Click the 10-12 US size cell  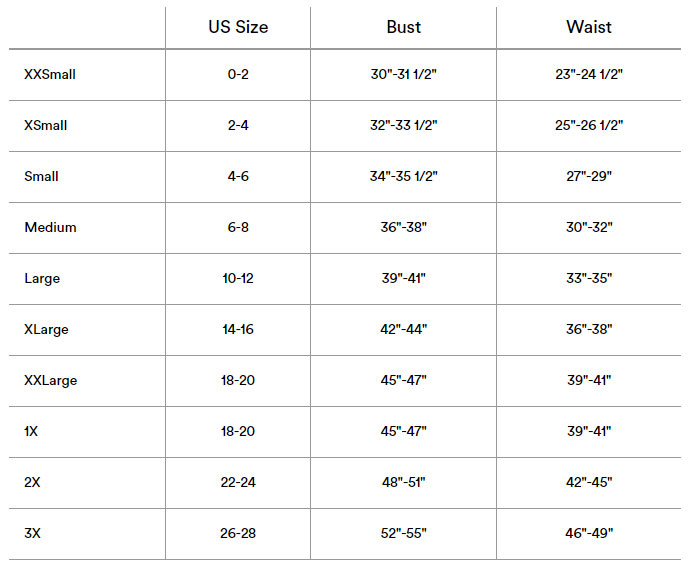(x=238, y=278)
